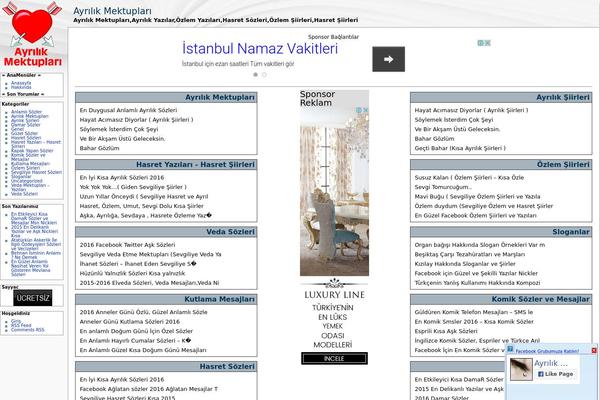The image size is (600, 400).
Task: Open Güzel Sözler category in sidebar
Action: pyautogui.click(x=24, y=134)
